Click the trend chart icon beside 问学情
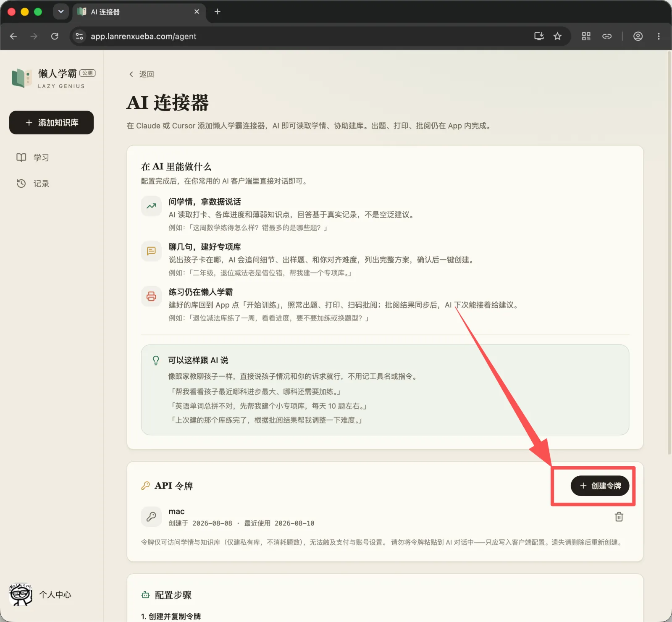The image size is (672, 622). click(x=151, y=206)
